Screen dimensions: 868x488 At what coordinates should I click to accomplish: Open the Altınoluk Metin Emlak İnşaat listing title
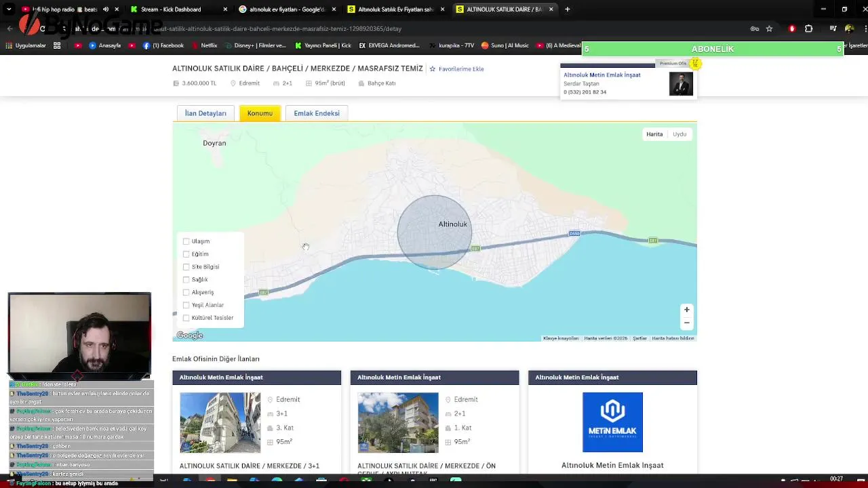click(612, 465)
